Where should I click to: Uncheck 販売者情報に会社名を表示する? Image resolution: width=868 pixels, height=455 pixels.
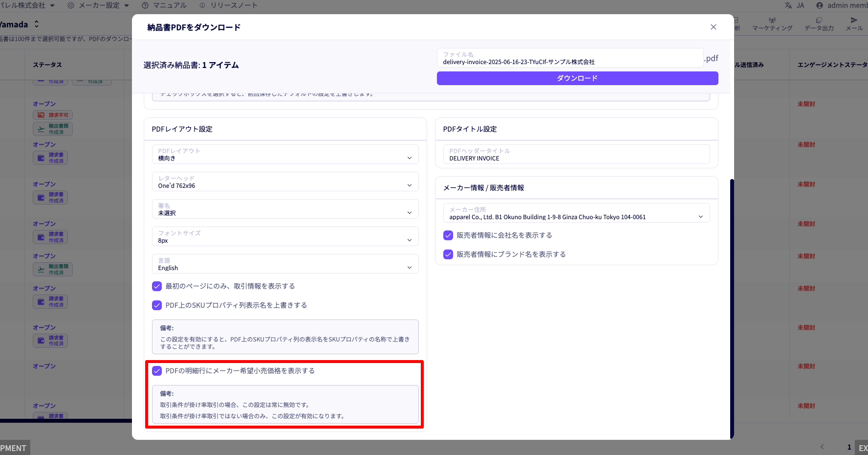point(448,235)
